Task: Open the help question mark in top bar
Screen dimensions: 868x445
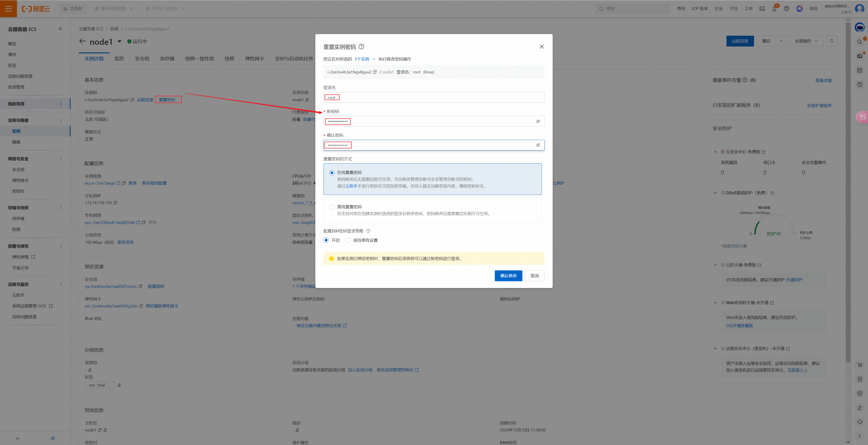Action: [786, 9]
